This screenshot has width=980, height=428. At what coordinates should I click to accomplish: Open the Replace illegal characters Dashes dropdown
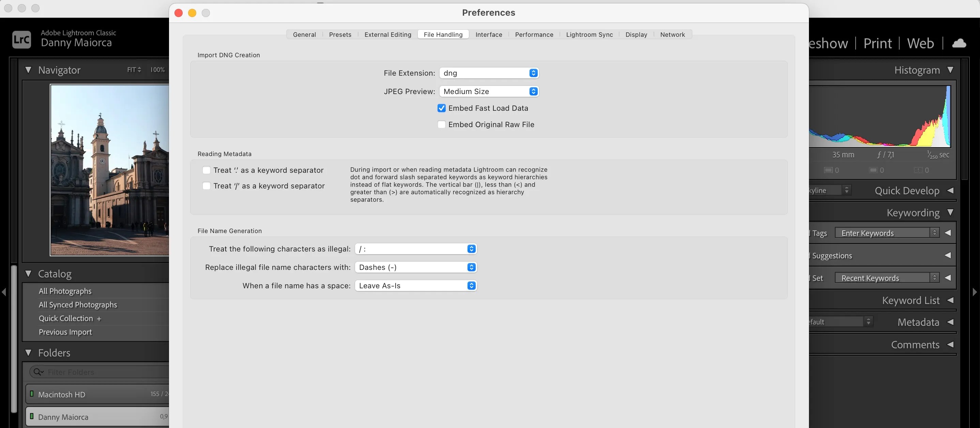415,267
